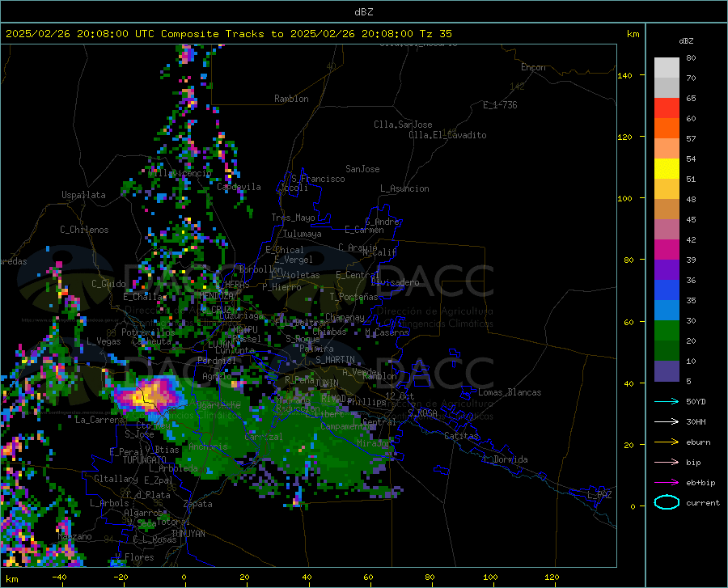Click the 'Tulumaya' map label

point(303,234)
